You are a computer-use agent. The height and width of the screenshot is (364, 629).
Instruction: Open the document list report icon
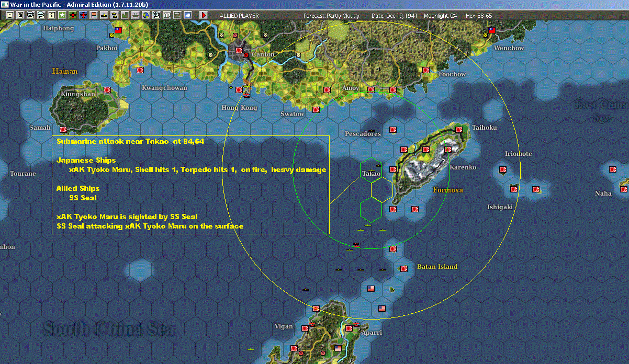click(x=20, y=16)
